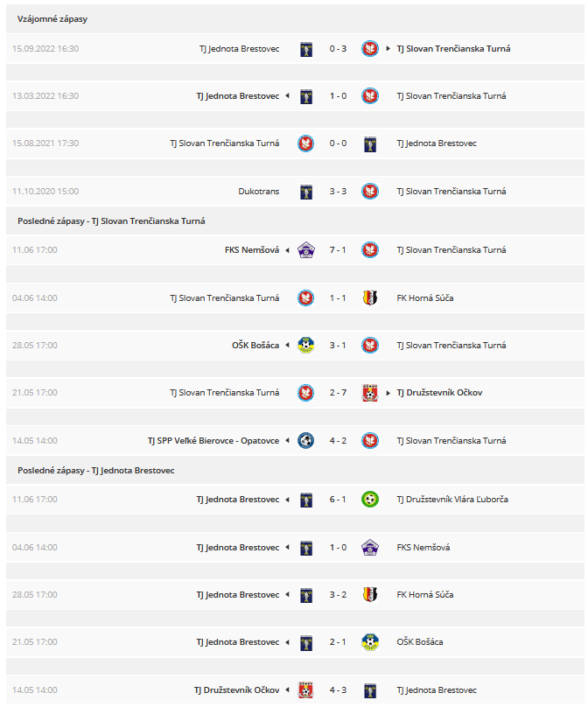Image resolution: width=588 pixels, height=714 pixels.
Task: Click OŠK Bošáca crest in 2 - 1 match
Action: coord(370,642)
